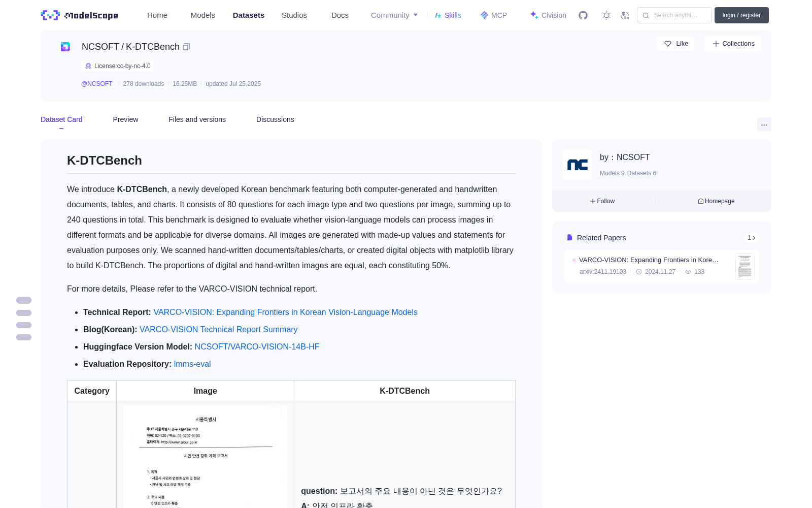Navigate to Home
812x508 pixels.
pyautogui.click(x=157, y=15)
